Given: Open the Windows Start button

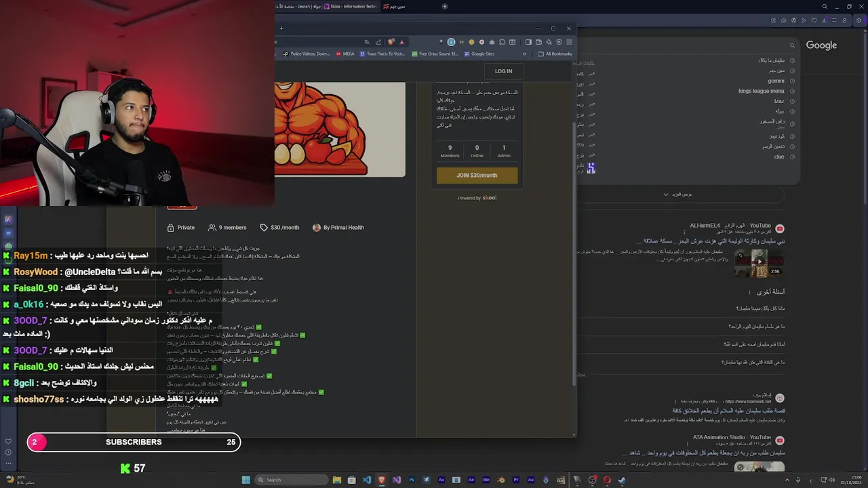Looking at the screenshot, I should (x=245, y=480).
